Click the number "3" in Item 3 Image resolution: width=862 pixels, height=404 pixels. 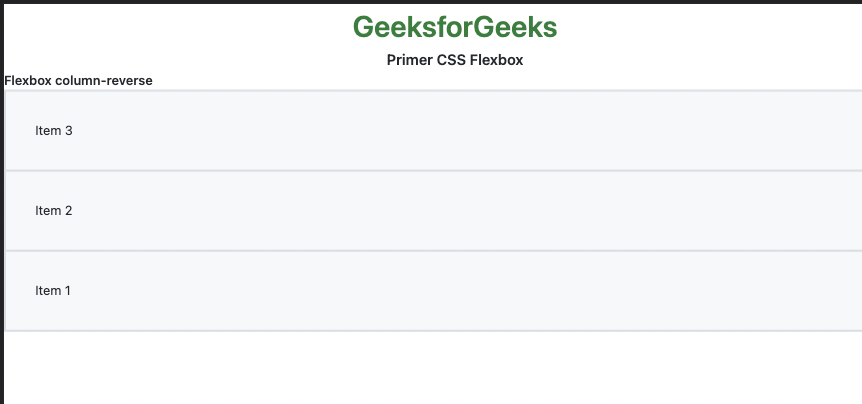tap(68, 131)
